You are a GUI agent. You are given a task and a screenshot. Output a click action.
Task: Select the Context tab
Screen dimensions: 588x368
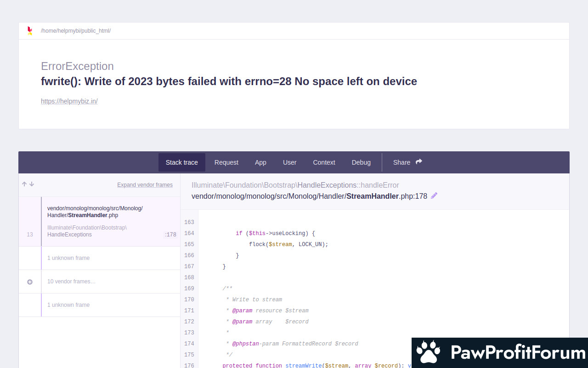click(x=324, y=162)
